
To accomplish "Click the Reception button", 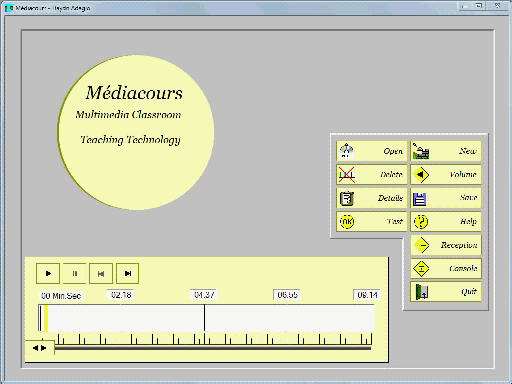I will 446,245.
